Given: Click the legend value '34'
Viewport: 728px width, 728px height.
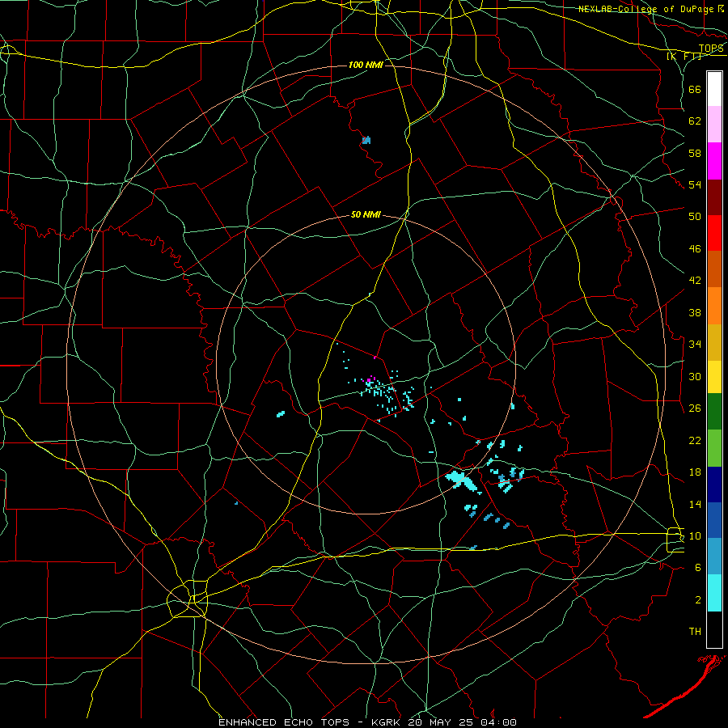Looking at the screenshot, I should [695, 344].
